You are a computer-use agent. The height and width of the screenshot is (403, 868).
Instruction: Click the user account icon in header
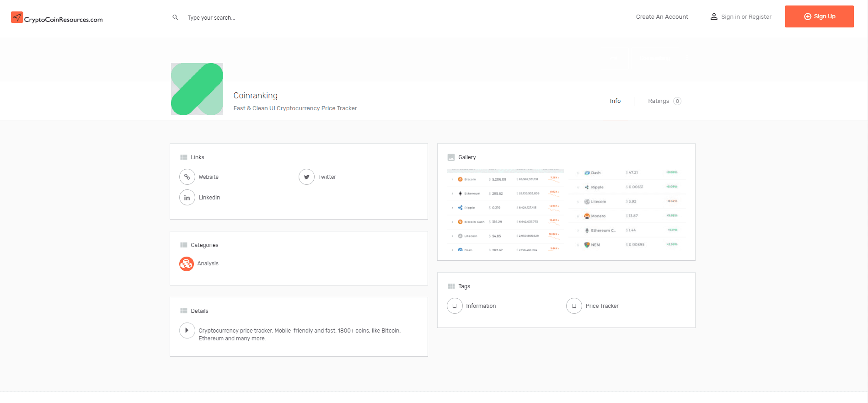point(713,17)
